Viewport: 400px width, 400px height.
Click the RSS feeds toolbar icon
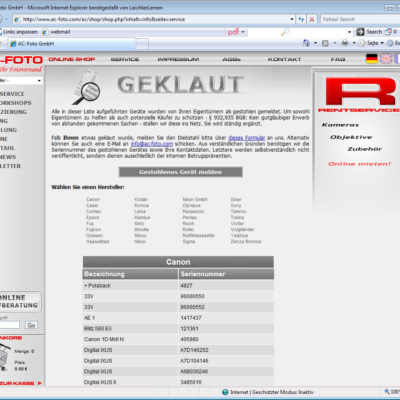[326, 43]
